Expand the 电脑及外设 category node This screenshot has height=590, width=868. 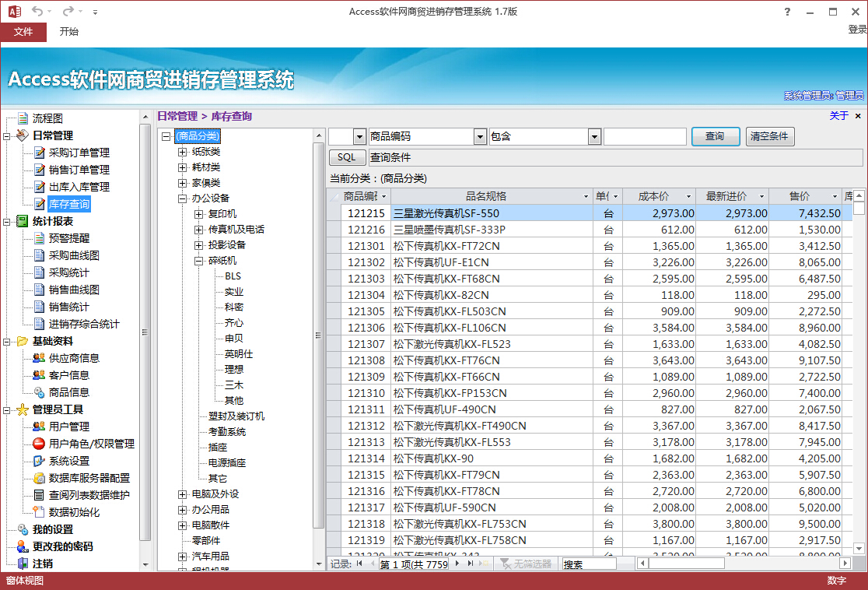[x=182, y=494]
